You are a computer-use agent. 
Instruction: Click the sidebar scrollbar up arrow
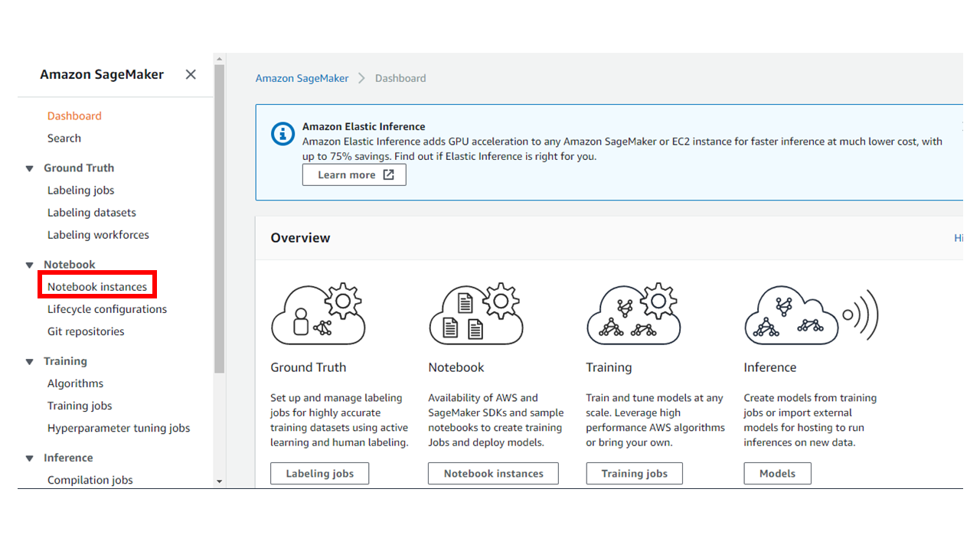click(x=220, y=59)
